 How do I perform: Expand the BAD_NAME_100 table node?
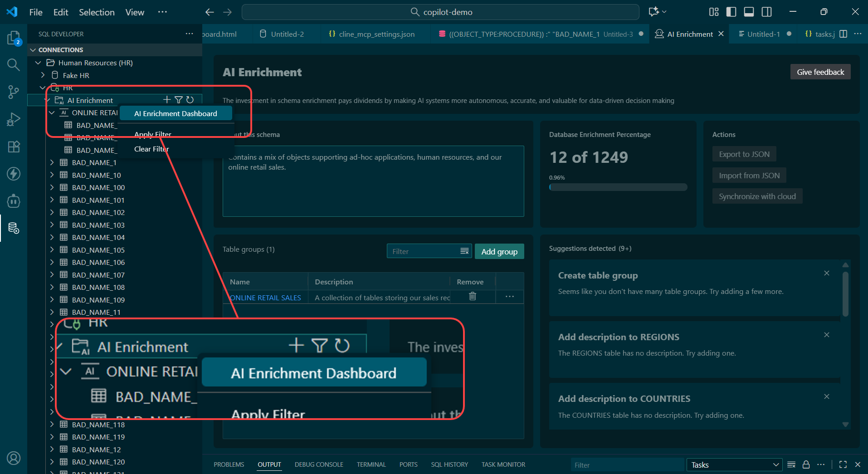tap(52, 187)
